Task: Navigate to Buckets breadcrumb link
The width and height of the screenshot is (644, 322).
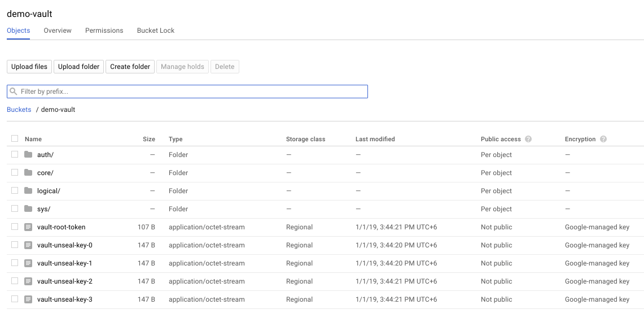Action: coord(19,110)
